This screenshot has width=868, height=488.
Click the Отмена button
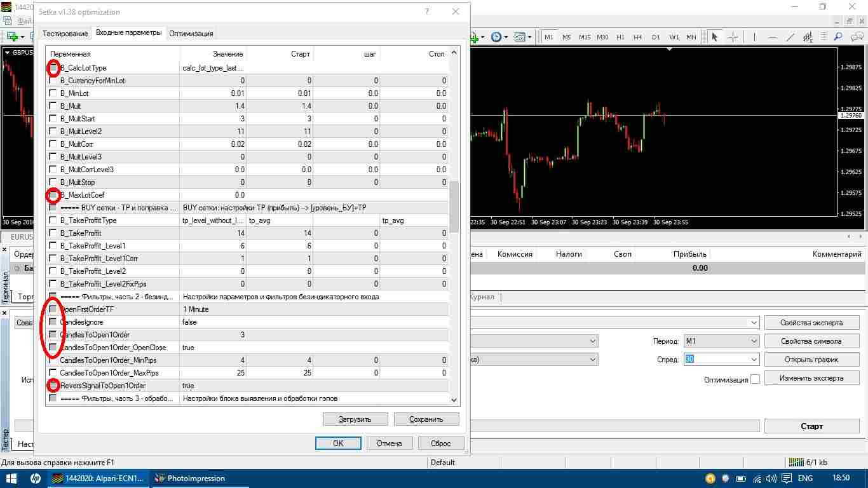(x=389, y=444)
